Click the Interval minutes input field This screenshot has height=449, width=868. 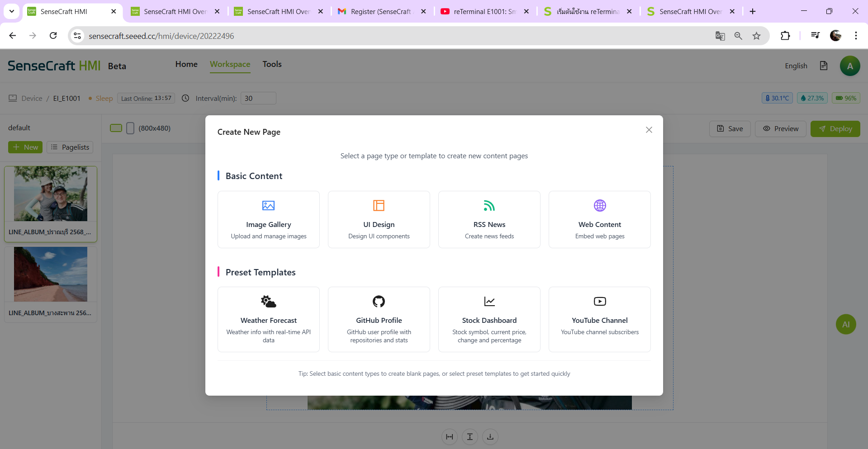coord(258,98)
